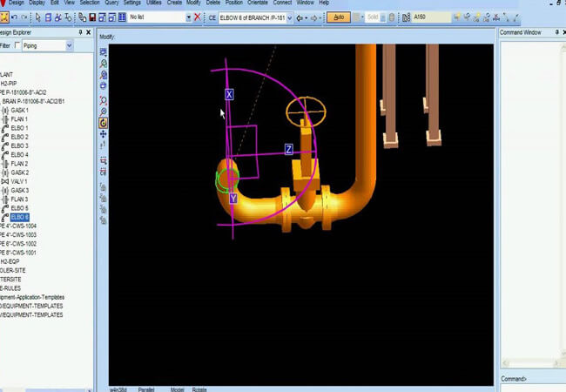
Task: Click the CE button in the toolbar
Action: pyautogui.click(x=212, y=17)
